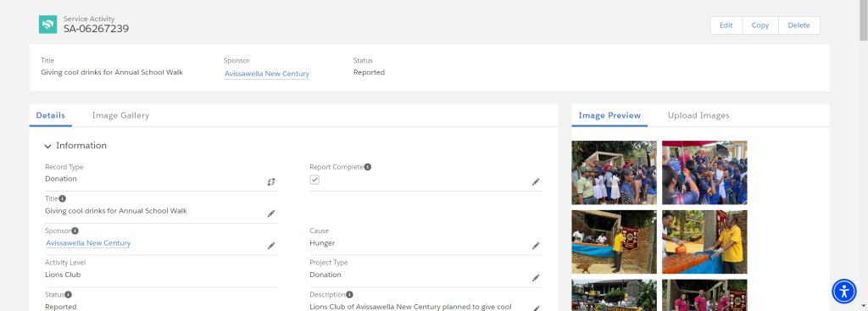Screen dimensions: 868x311
Task: Click the Service Activity handshake icon
Action: [x=47, y=25]
